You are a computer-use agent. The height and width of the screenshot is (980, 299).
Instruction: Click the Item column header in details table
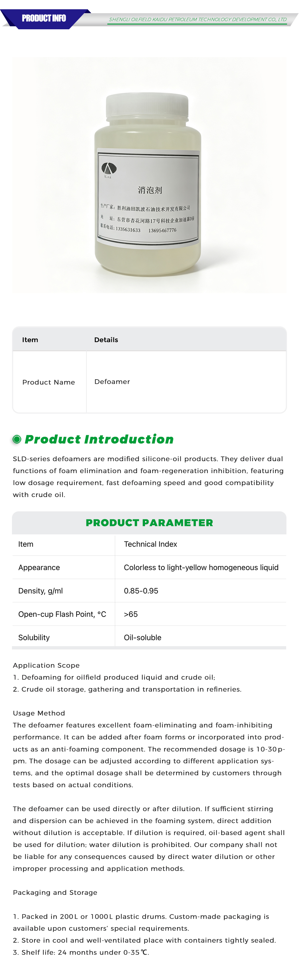(30, 340)
